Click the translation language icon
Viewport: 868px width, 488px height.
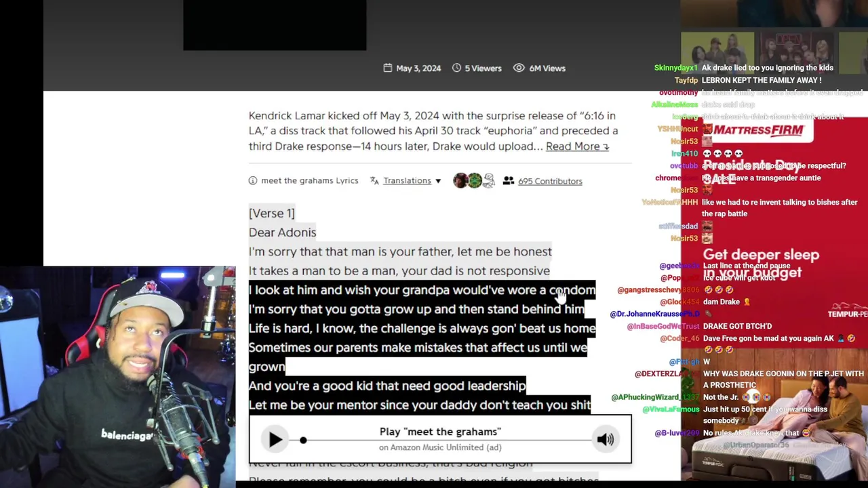[x=374, y=181]
